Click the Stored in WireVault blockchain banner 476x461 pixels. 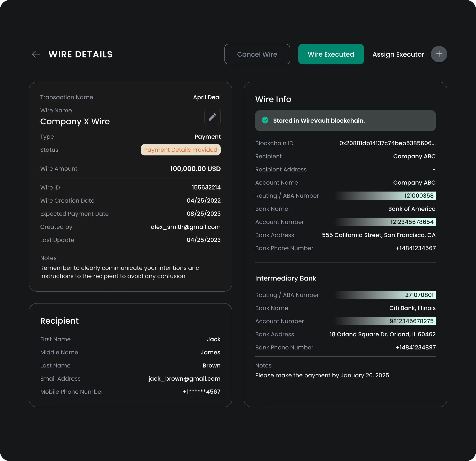345,121
